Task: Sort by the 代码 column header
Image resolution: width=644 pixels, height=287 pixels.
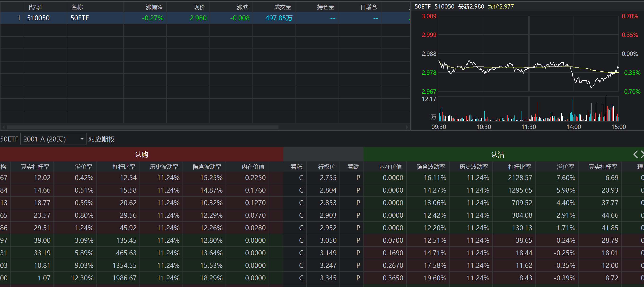Action: click(x=35, y=7)
